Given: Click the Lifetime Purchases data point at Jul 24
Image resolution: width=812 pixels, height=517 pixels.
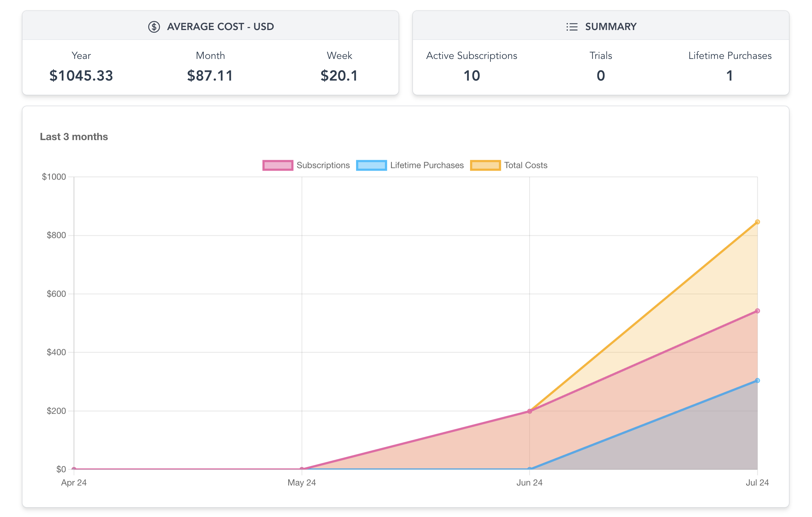Looking at the screenshot, I should [x=757, y=380].
